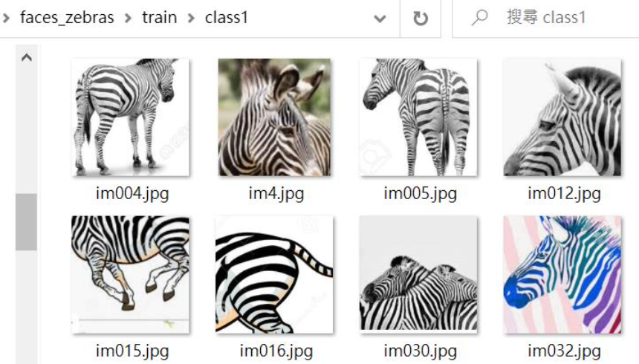Viewport: 639px width, 364px height.
Task: Expand chevron before faces_zebras breadcrumb
Action: tap(6, 18)
